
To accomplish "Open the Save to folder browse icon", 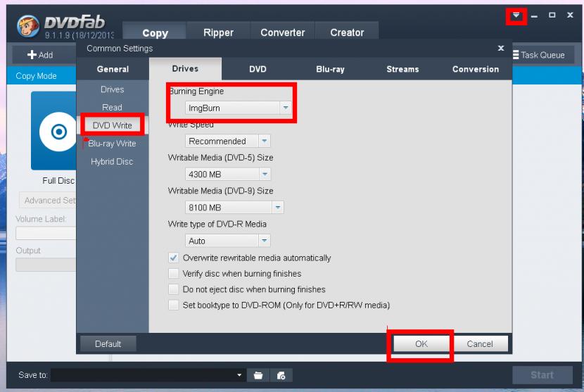I will [258, 375].
